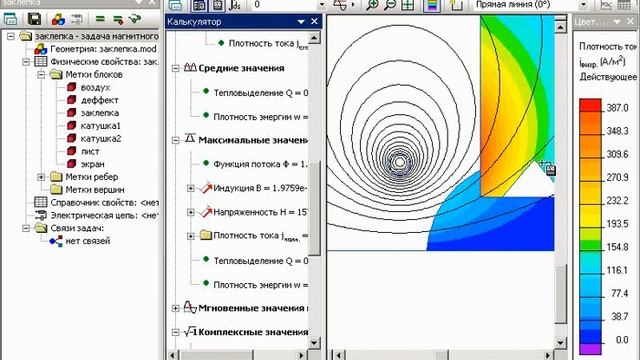Click the Комплексные значения square-root icon
The height and width of the screenshot is (360, 640).
pyautogui.click(x=190, y=332)
